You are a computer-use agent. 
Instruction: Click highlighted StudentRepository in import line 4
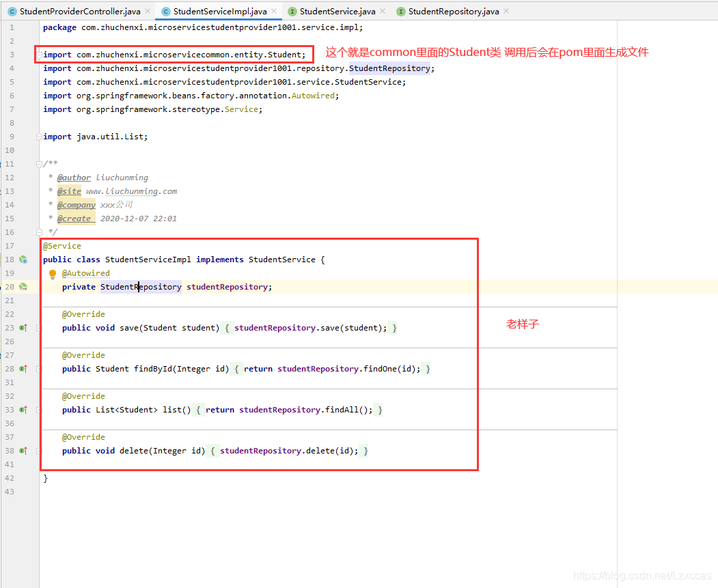pyautogui.click(x=389, y=68)
